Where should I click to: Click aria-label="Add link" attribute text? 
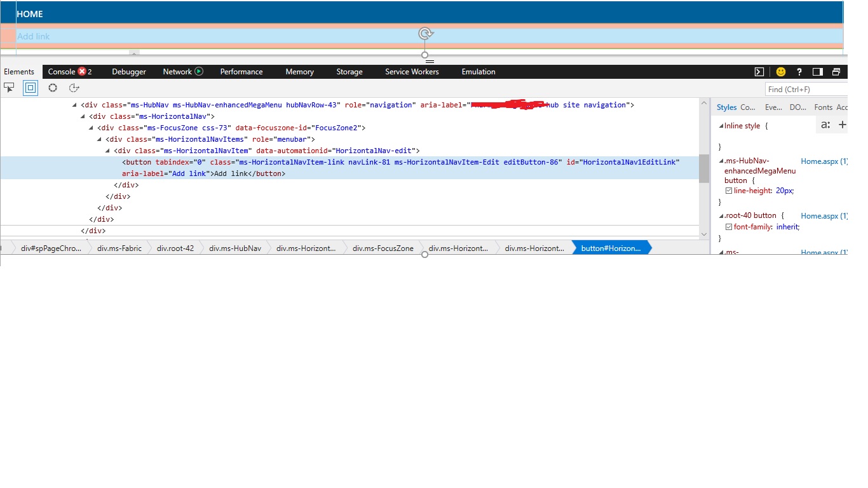tap(165, 173)
